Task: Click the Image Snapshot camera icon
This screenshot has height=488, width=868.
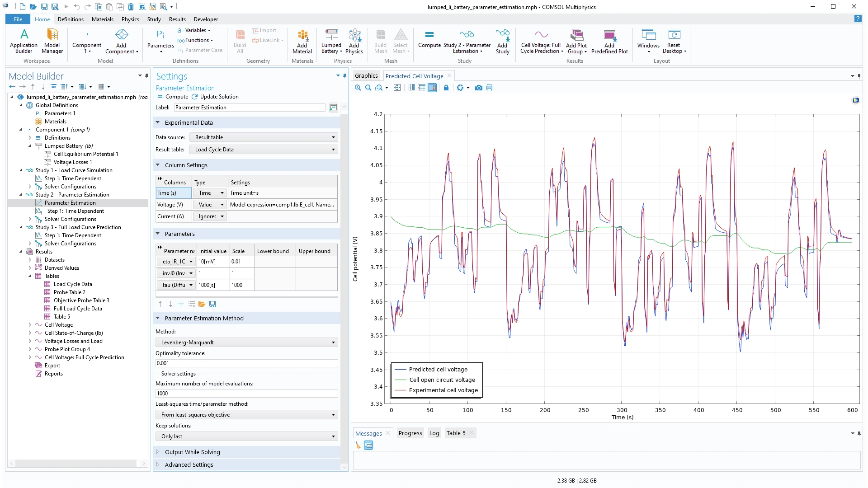Action: click(x=478, y=88)
